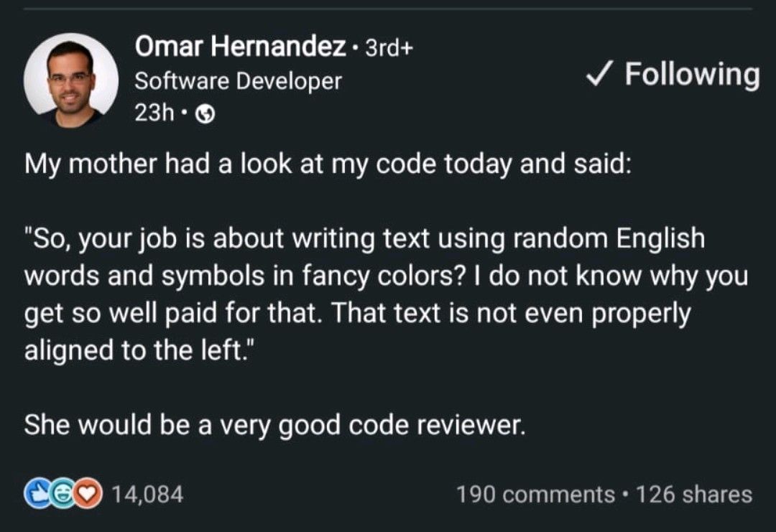
Task: Click the Omar Hernandez name link
Action: [x=240, y=47]
